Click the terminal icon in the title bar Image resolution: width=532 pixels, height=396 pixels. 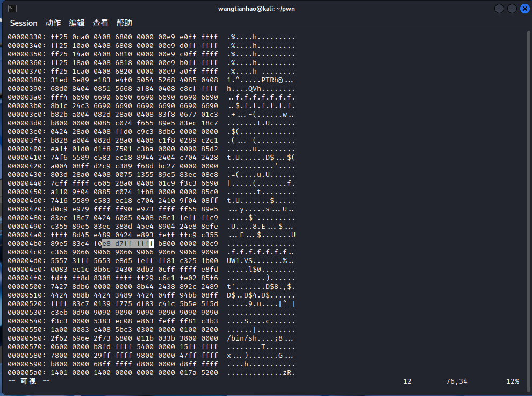point(12,9)
